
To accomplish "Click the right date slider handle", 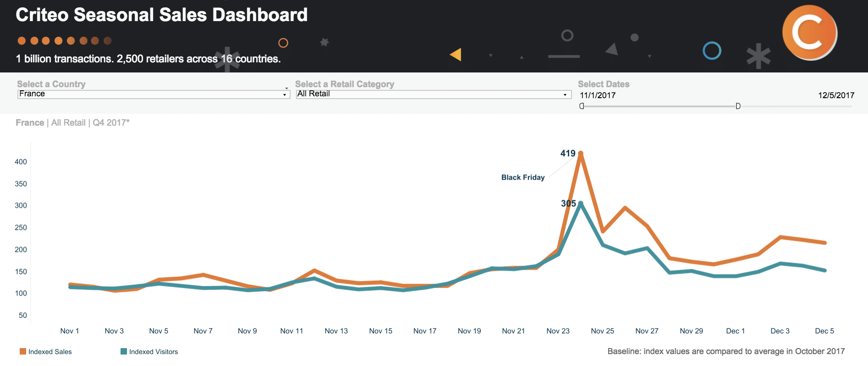I will pos(738,106).
